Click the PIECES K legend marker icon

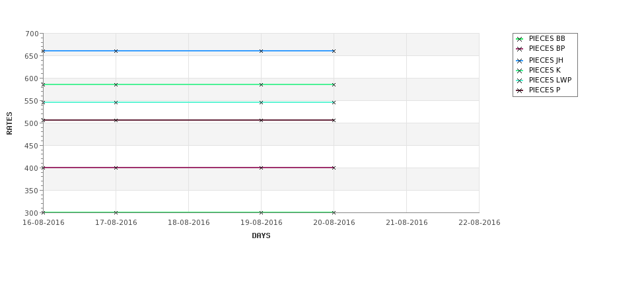[520, 71]
